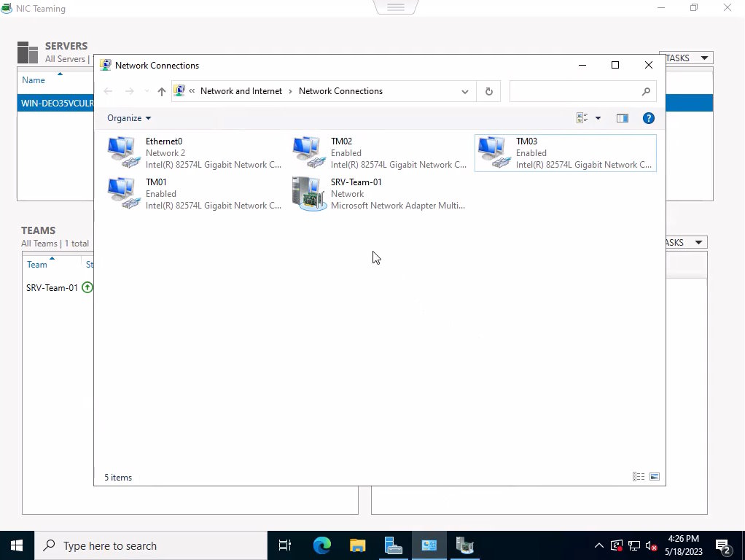
Task: Click the Change your view icon
Action: coord(582,118)
